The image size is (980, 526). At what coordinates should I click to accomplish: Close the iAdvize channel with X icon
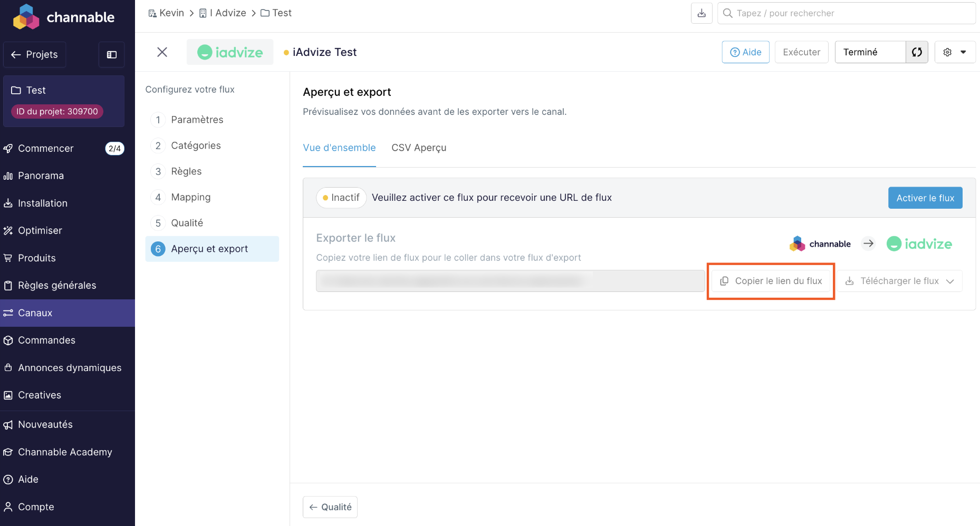tap(162, 52)
